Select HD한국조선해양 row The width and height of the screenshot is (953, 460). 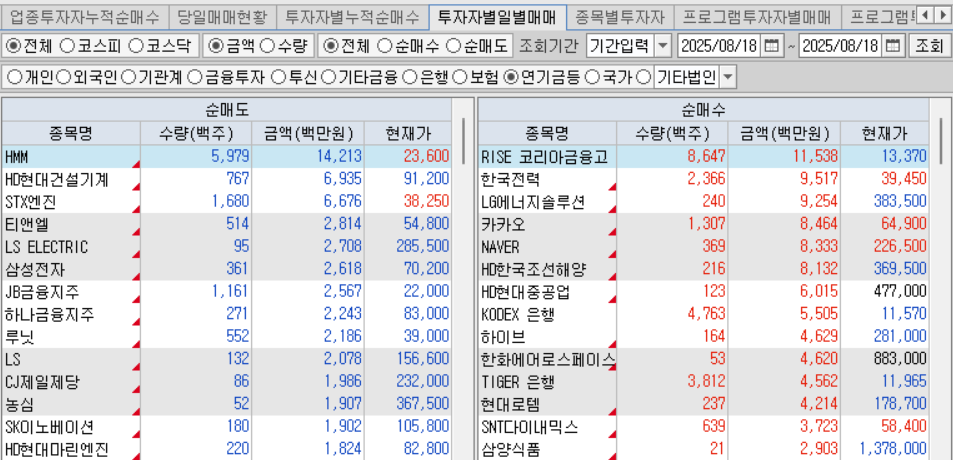coord(704,269)
